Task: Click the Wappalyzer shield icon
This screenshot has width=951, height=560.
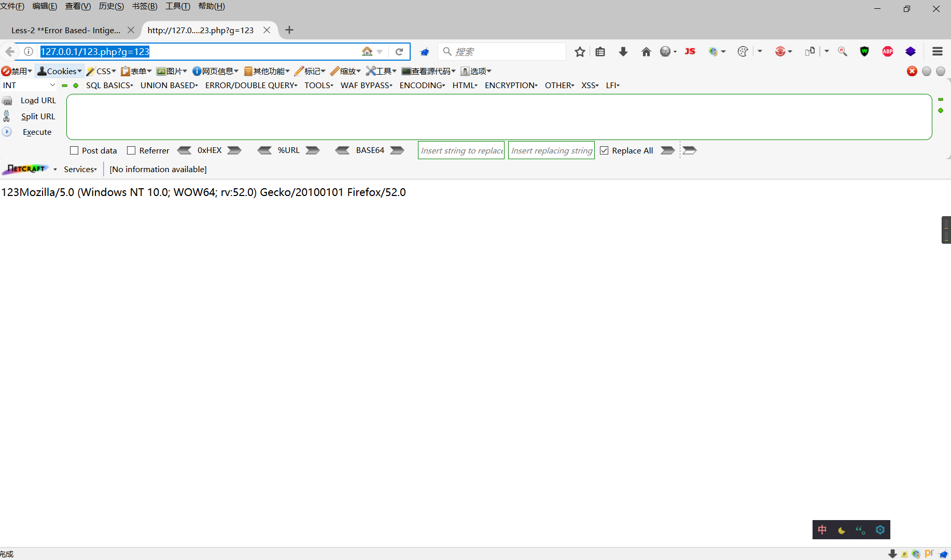Action: 864,51
